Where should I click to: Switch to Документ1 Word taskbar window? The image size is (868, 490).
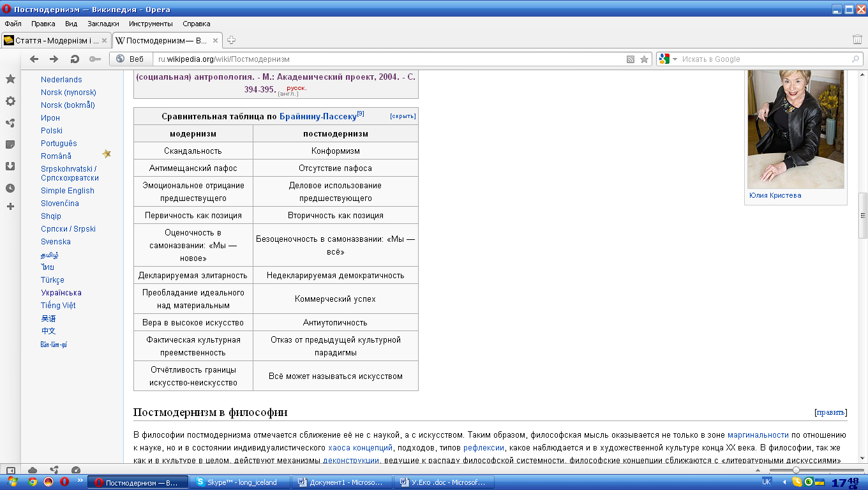[341, 482]
